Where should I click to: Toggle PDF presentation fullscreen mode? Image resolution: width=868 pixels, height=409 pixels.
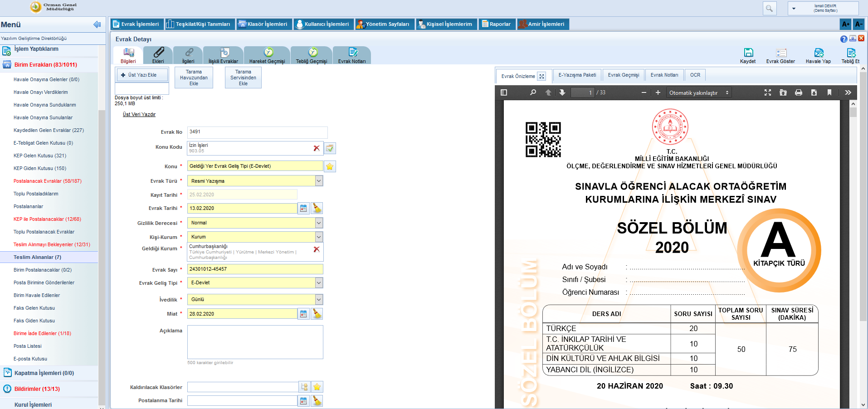tap(768, 93)
